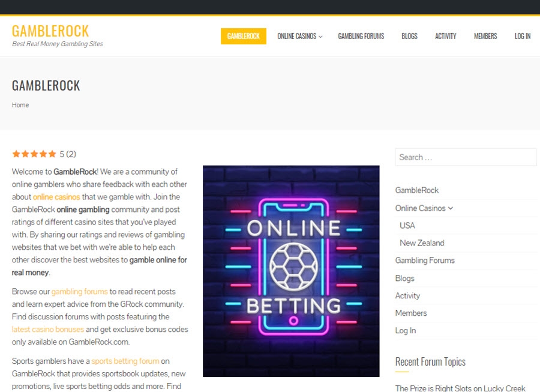Screen dimensions: 540x392
Task: Open Members in the header navigation
Action: click(x=485, y=36)
